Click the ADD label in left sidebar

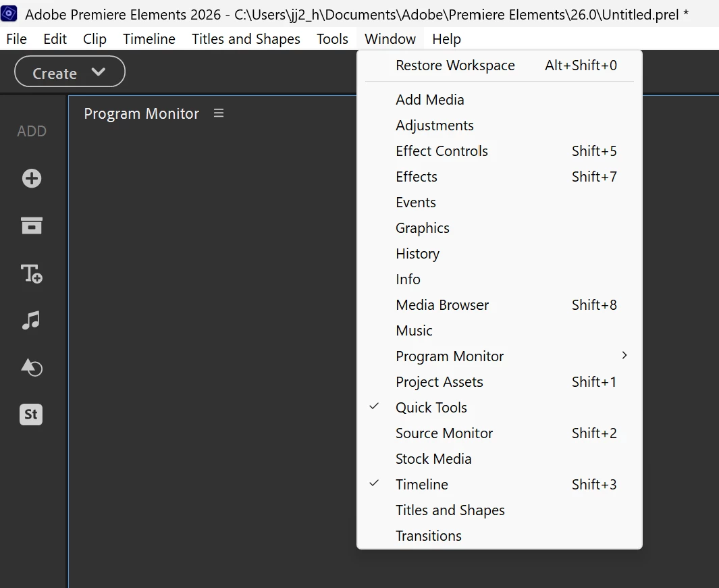[x=32, y=131]
